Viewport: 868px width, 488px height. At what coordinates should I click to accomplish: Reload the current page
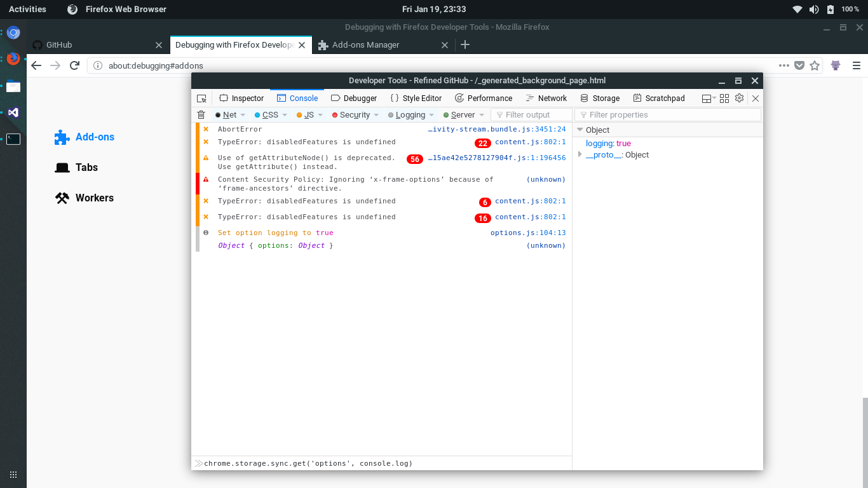(74, 65)
